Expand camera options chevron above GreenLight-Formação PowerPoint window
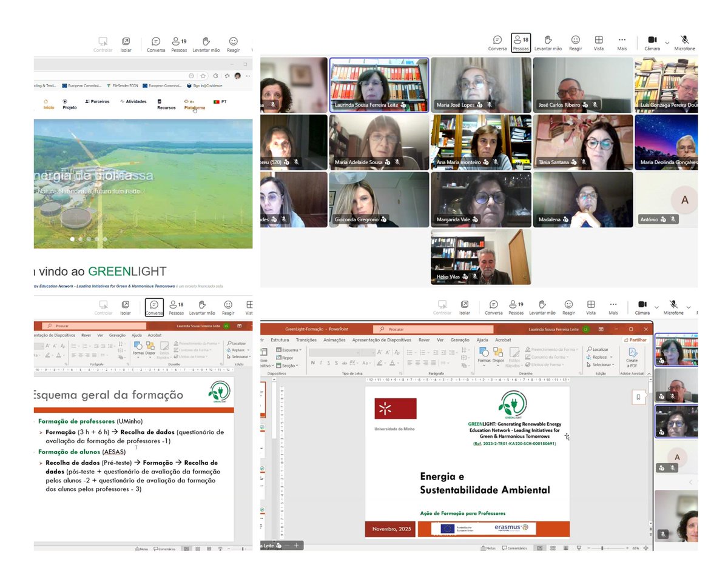 click(658, 307)
